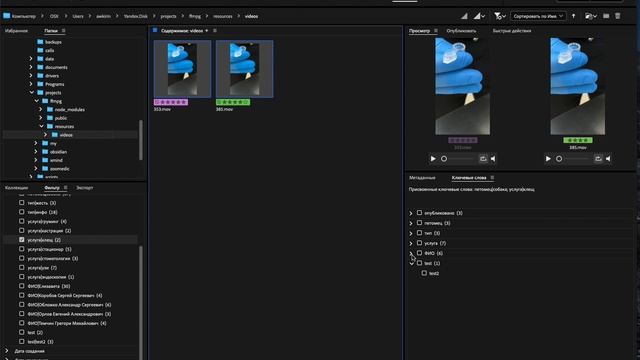Viewport: 640px width, 360px height.
Task: Open the Фильтр panel menu icon
Action: (65, 188)
